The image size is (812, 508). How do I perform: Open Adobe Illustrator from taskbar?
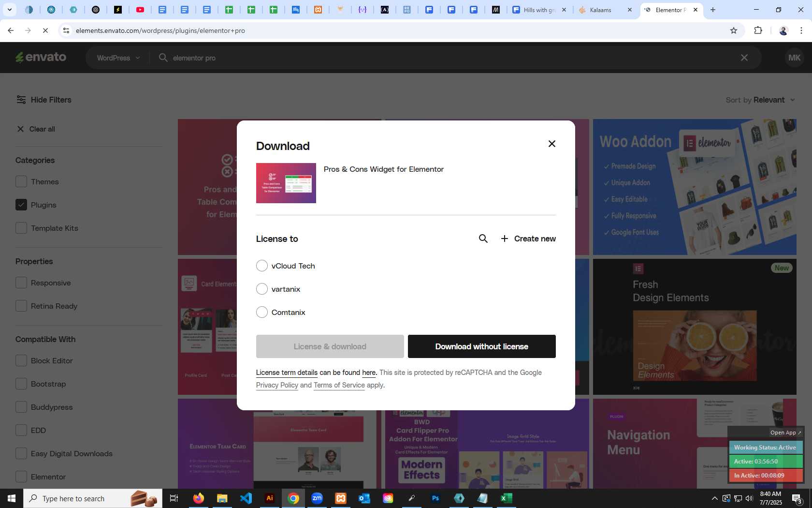(270, 498)
